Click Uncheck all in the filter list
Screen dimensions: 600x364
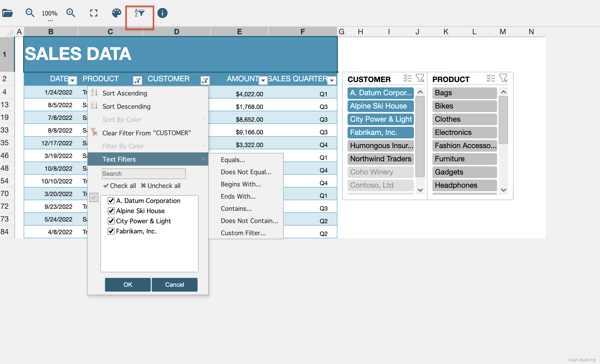coord(161,186)
